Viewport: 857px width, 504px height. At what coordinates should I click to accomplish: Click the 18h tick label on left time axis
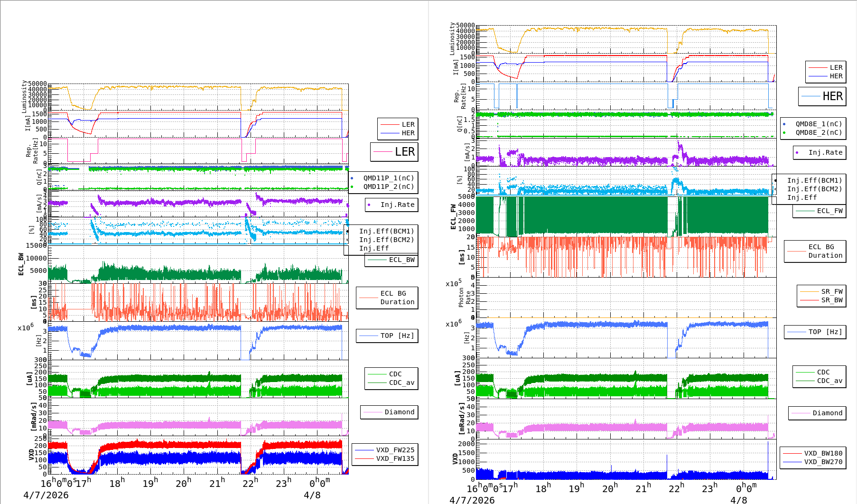pos(117,483)
